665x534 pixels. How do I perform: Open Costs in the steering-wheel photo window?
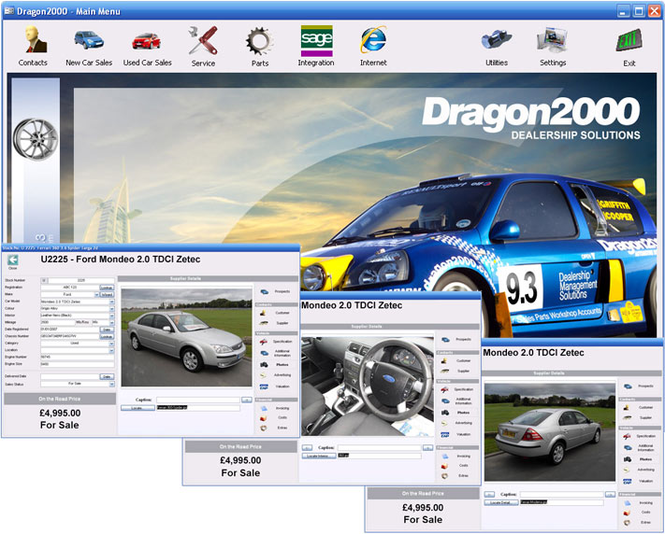457,466
